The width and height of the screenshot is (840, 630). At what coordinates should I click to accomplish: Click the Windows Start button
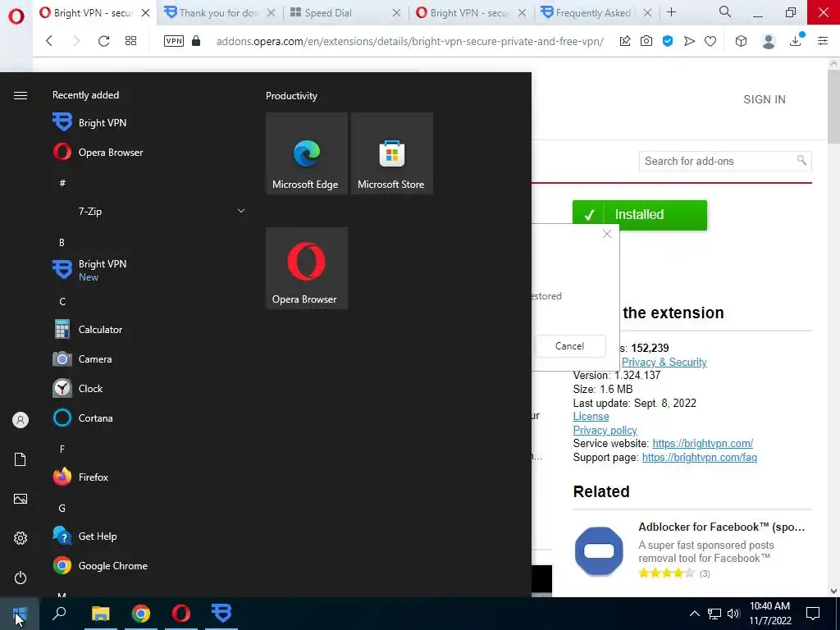20,614
